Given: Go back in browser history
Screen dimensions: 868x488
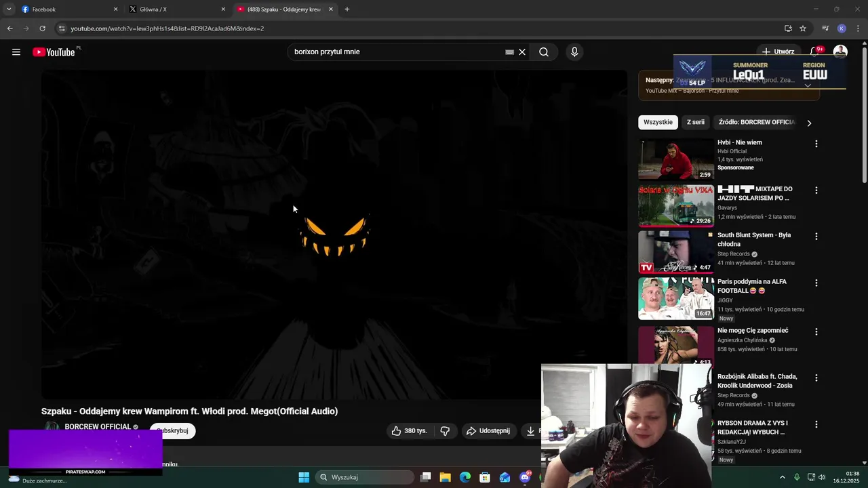Looking at the screenshot, I should [x=10, y=28].
